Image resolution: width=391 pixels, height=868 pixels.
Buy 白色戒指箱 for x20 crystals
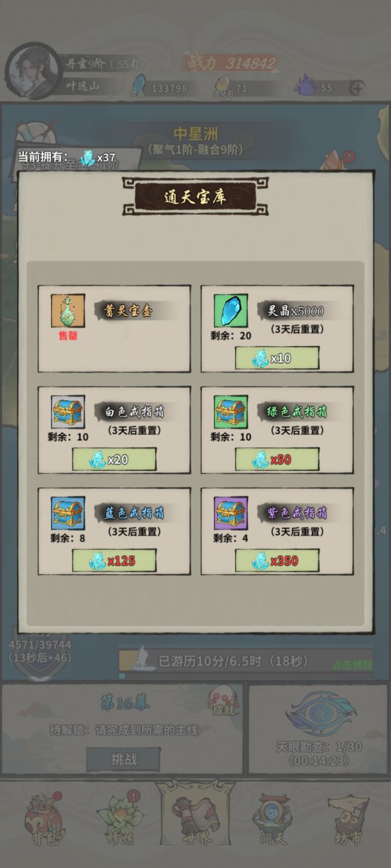tap(114, 459)
